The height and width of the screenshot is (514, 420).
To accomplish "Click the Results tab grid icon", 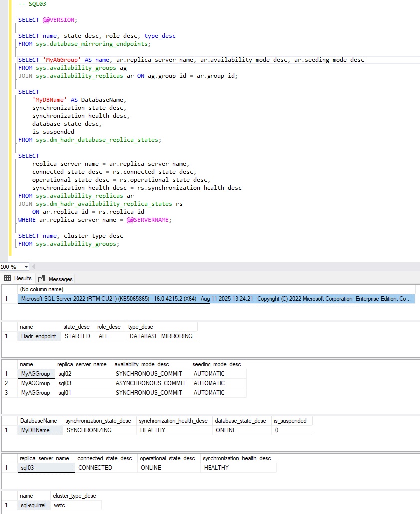I will [7, 278].
